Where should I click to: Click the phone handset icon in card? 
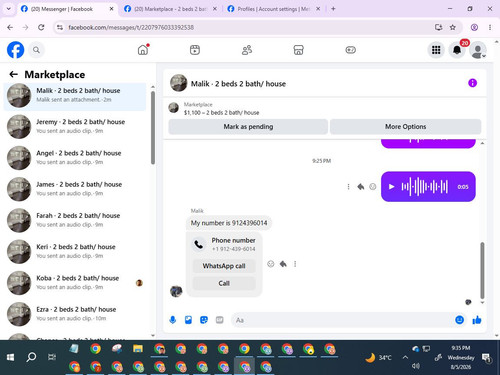(x=199, y=245)
